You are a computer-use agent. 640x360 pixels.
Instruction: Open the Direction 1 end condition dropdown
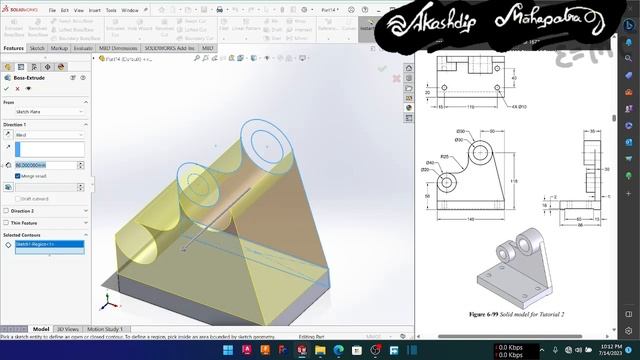point(49,135)
